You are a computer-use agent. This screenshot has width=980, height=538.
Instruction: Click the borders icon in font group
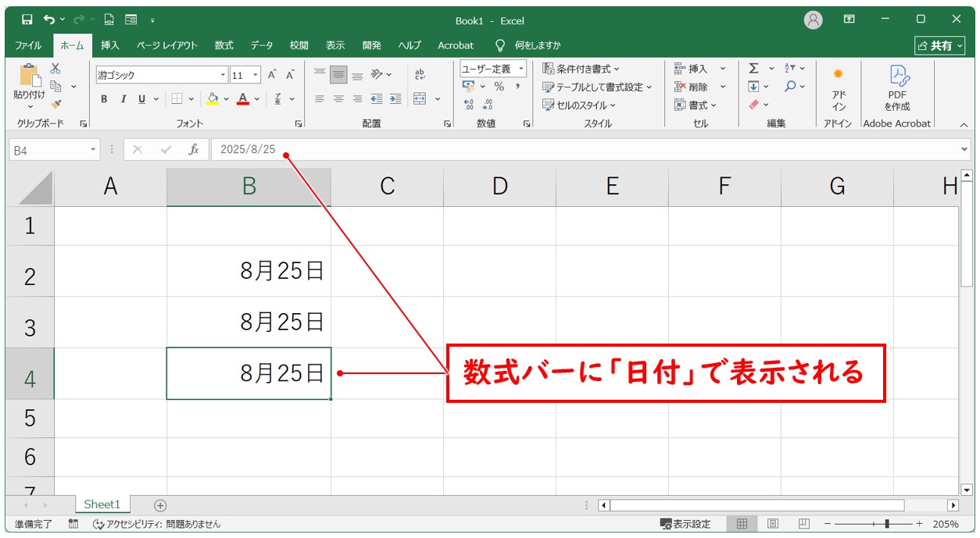pyautogui.click(x=177, y=98)
